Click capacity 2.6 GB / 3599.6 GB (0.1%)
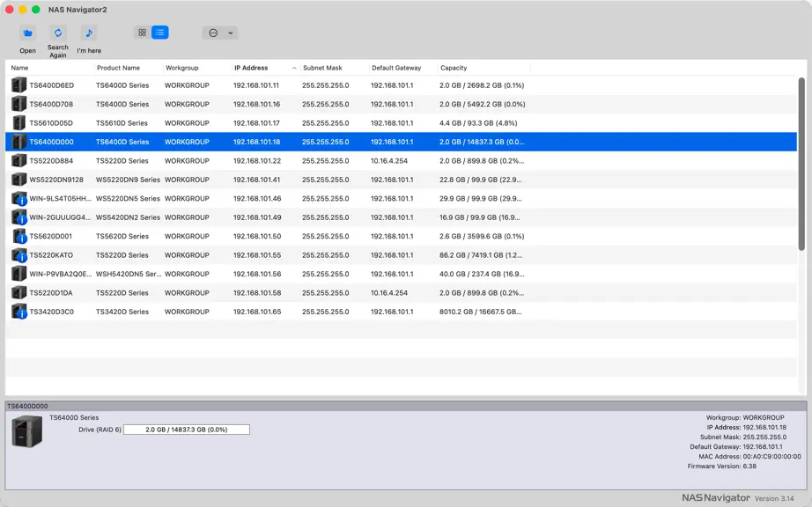 [x=482, y=237]
